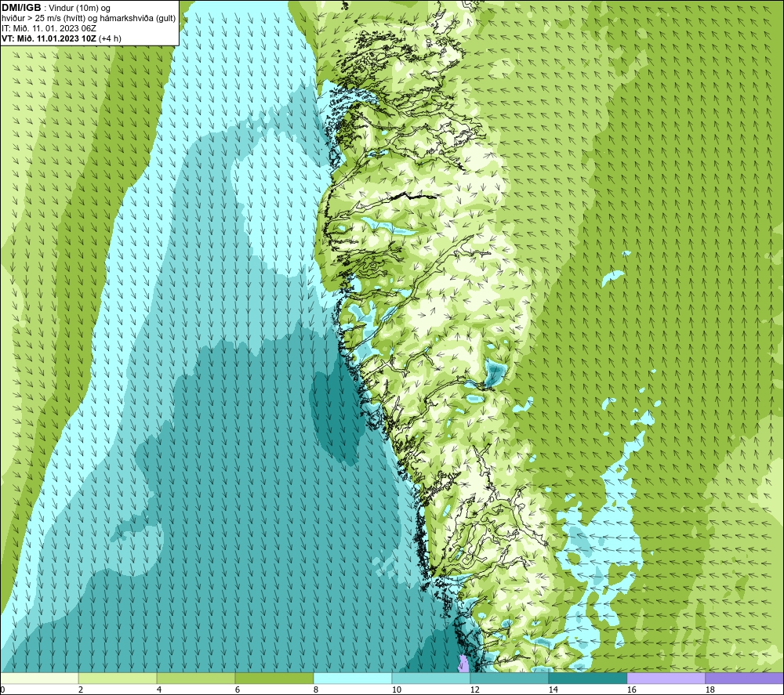Click the title text 'DMI/IGB : Vindur (10m) og'
784x695 pixels.
[x=56, y=8]
